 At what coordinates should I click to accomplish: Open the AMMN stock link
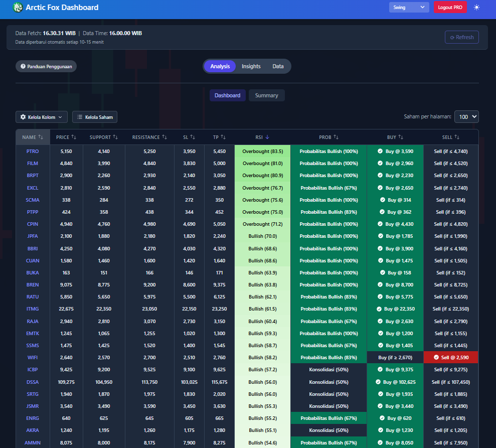click(33, 443)
